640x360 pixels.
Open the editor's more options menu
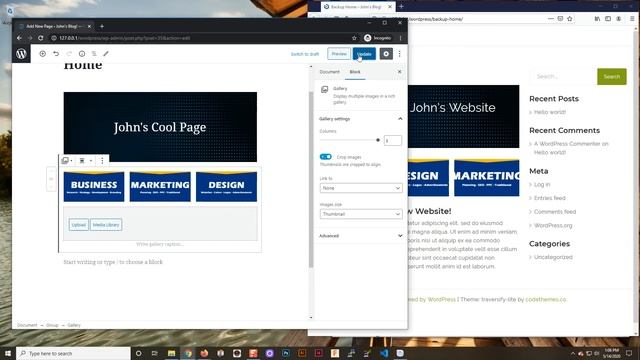click(x=400, y=54)
